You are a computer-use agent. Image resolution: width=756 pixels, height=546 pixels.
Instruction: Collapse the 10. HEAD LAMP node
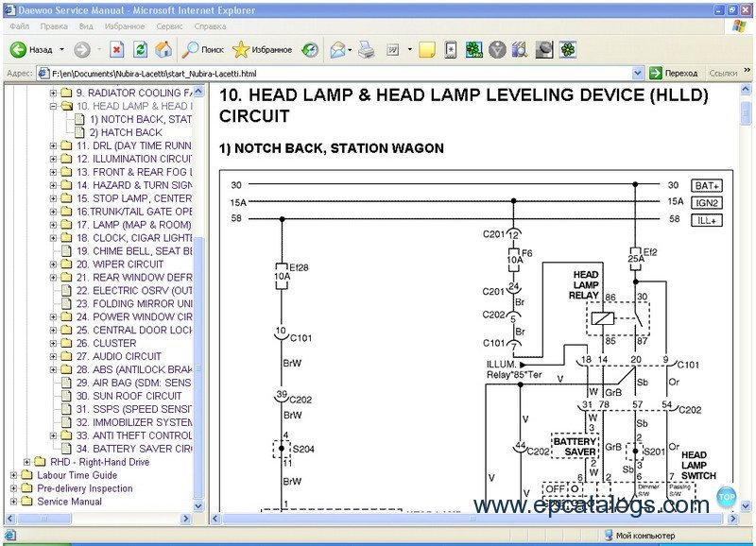click(53, 106)
